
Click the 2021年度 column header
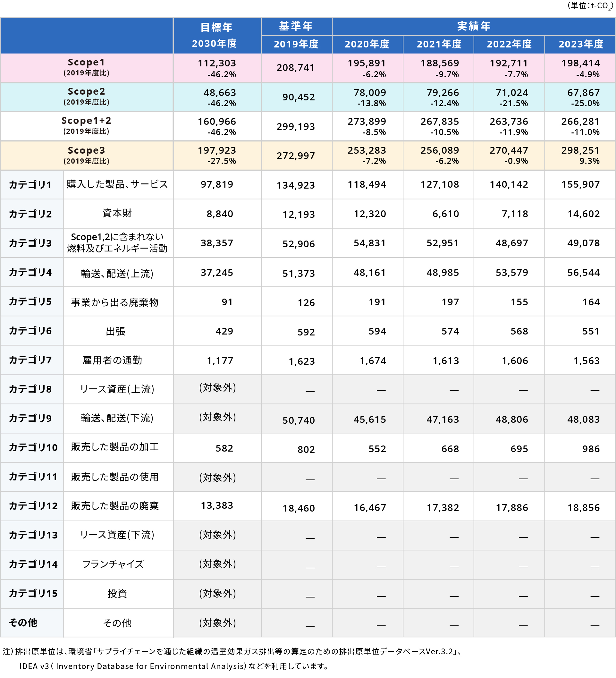438,44
